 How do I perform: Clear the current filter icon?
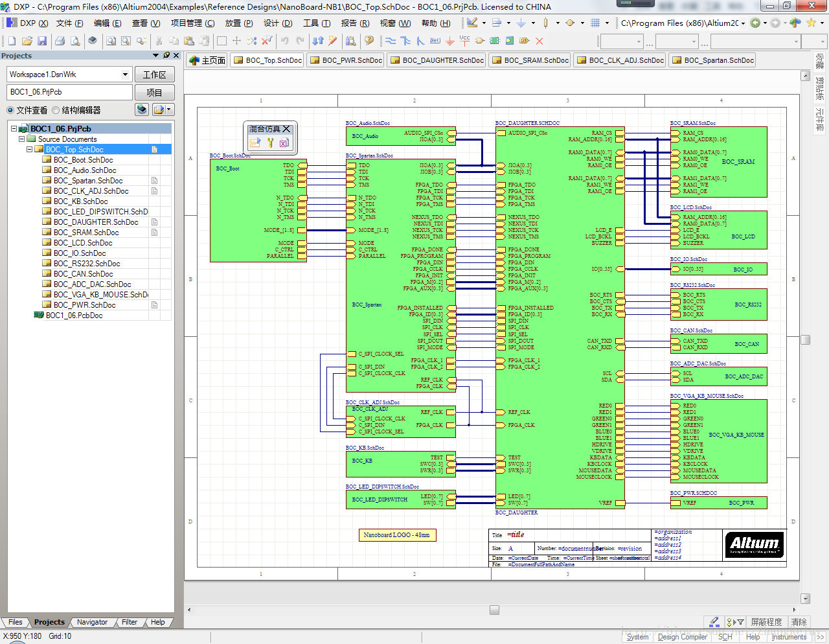pos(267,41)
